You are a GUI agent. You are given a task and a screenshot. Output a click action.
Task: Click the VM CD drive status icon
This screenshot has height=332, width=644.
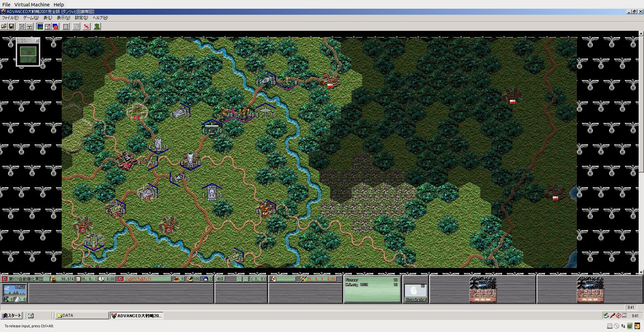point(616,326)
